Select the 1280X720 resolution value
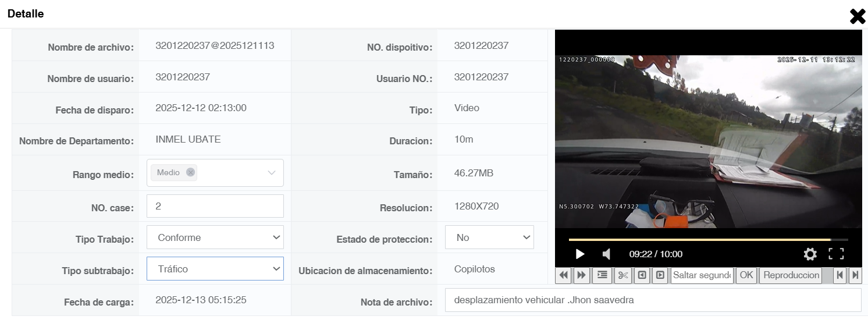 click(476, 206)
